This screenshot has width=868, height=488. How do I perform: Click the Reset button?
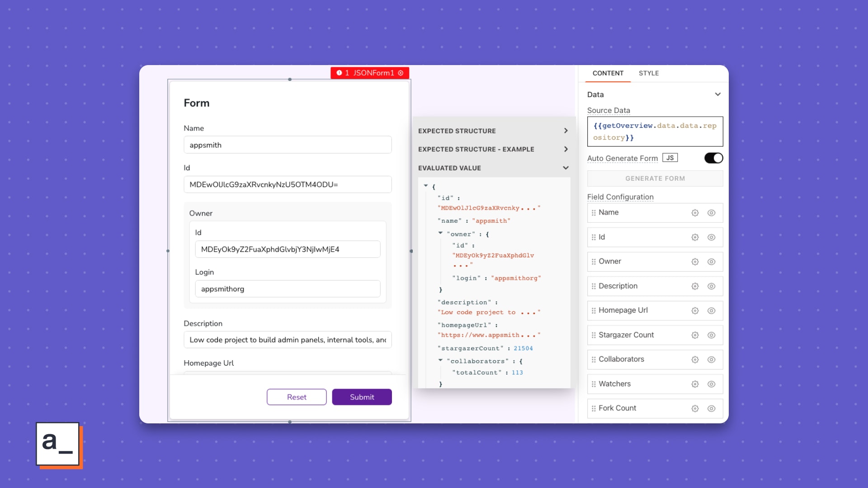(x=297, y=397)
